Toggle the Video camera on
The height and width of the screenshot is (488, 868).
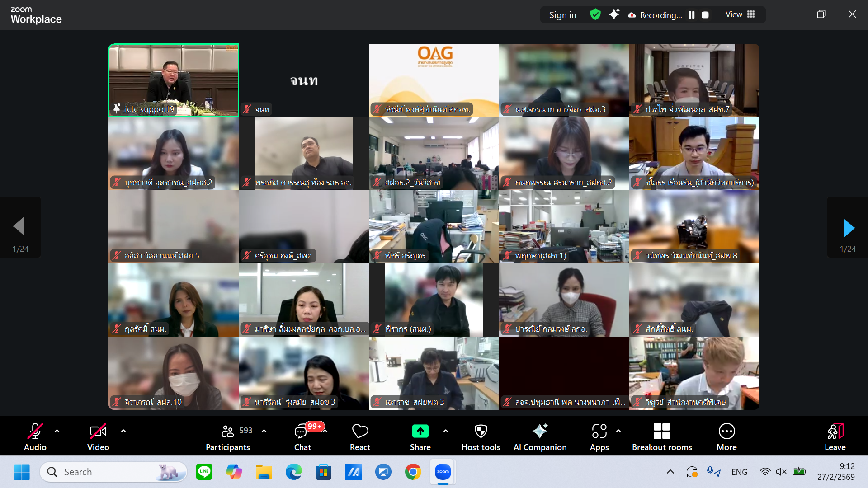click(x=98, y=437)
